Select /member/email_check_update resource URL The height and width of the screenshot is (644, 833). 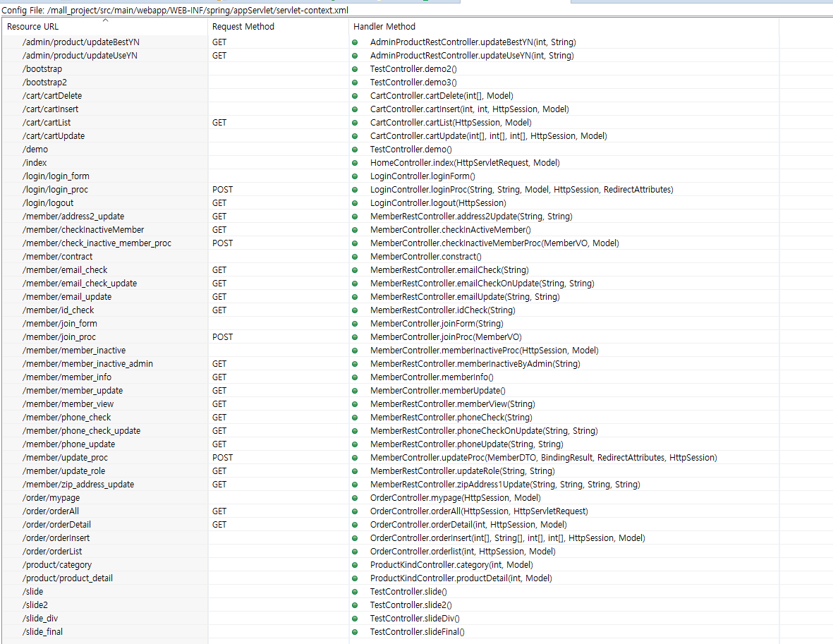coord(80,284)
